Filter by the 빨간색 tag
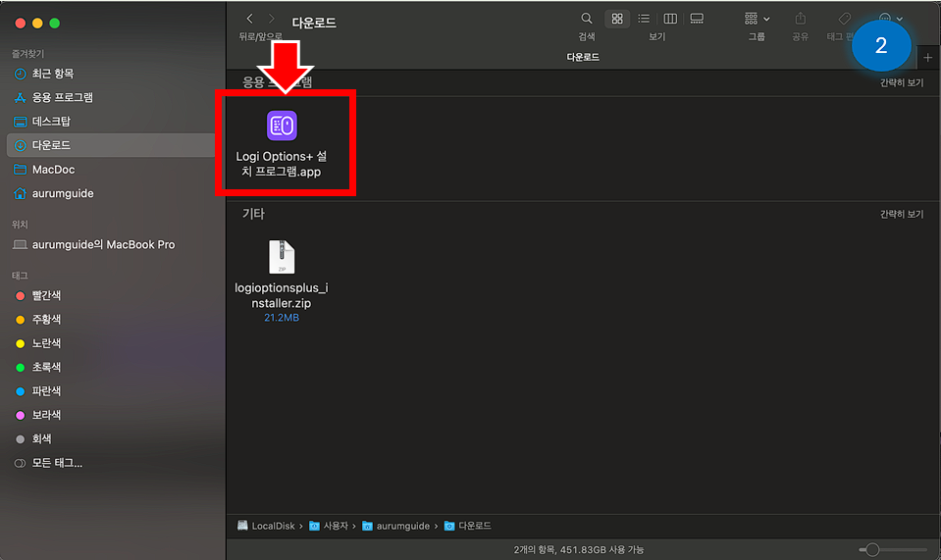The image size is (941, 560). point(46,295)
